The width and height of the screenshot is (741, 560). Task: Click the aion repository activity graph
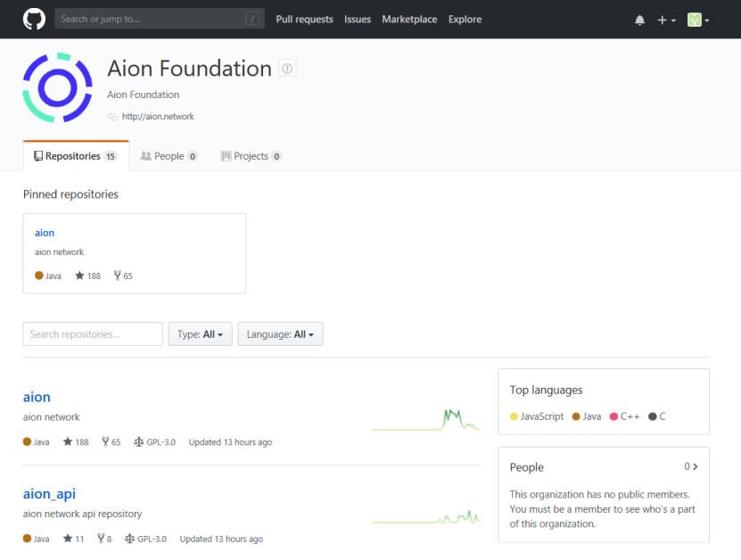425,419
